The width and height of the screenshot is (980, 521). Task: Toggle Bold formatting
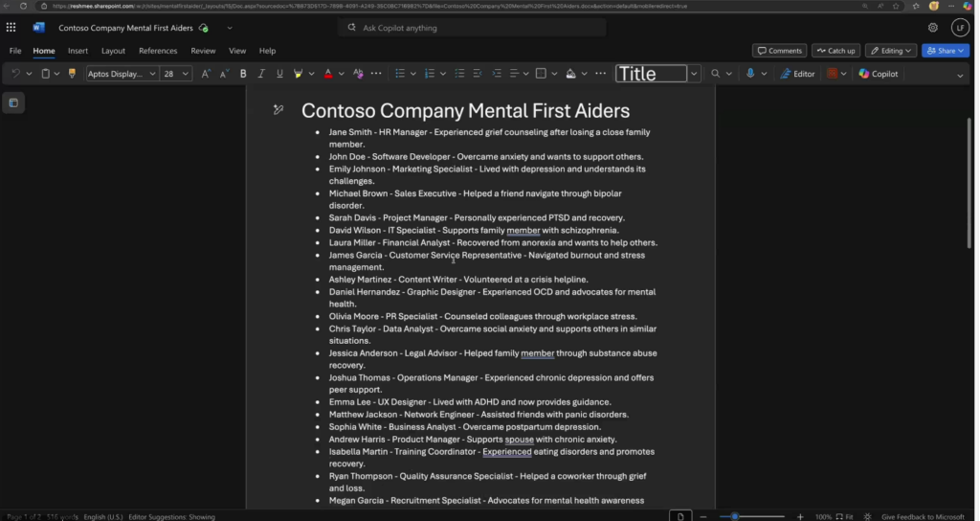[x=243, y=74]
